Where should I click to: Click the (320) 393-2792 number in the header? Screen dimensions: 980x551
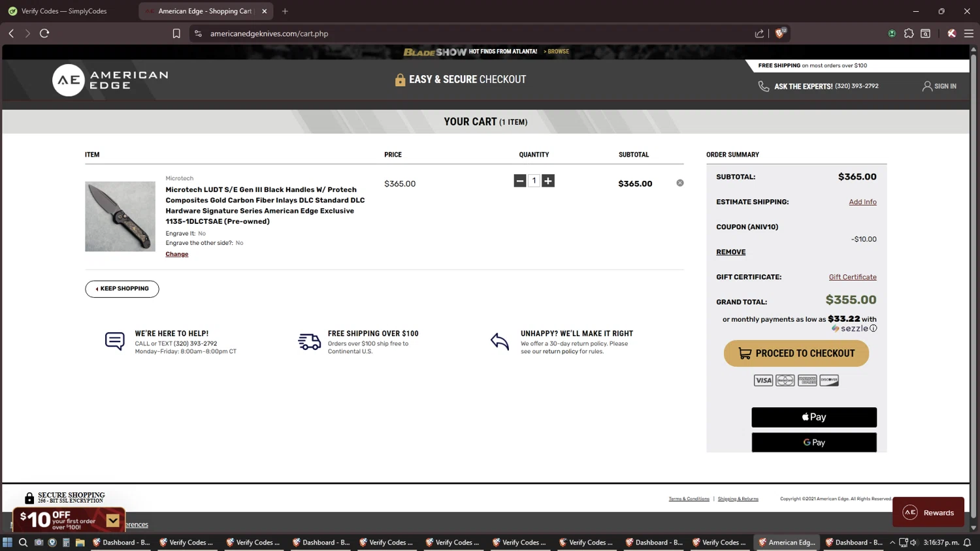click(857, 86)
